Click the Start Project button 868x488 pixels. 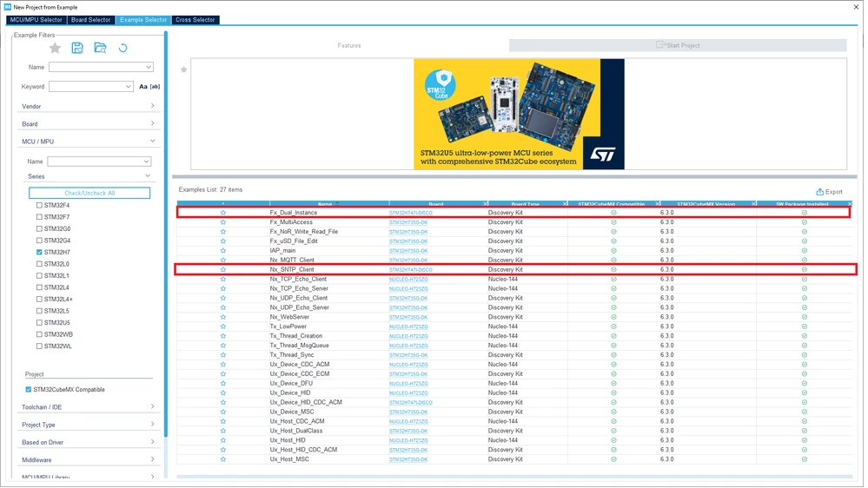click(678, 45)
